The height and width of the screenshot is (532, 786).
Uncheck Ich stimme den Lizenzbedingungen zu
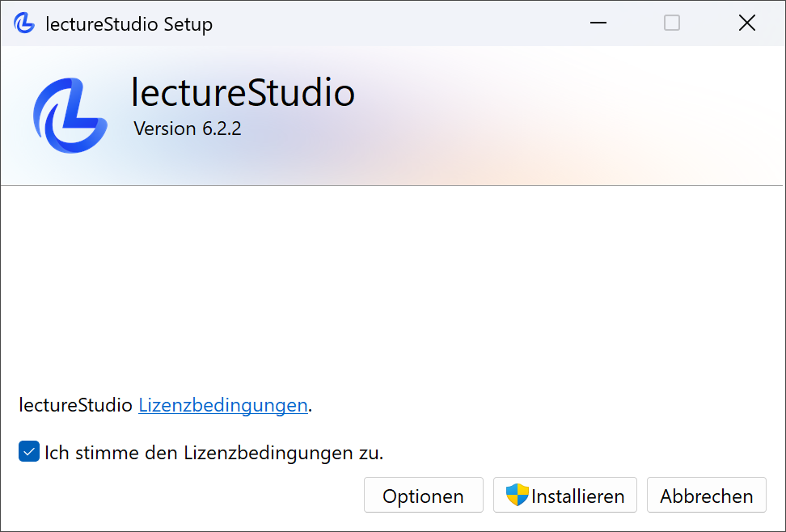(29, 452)
